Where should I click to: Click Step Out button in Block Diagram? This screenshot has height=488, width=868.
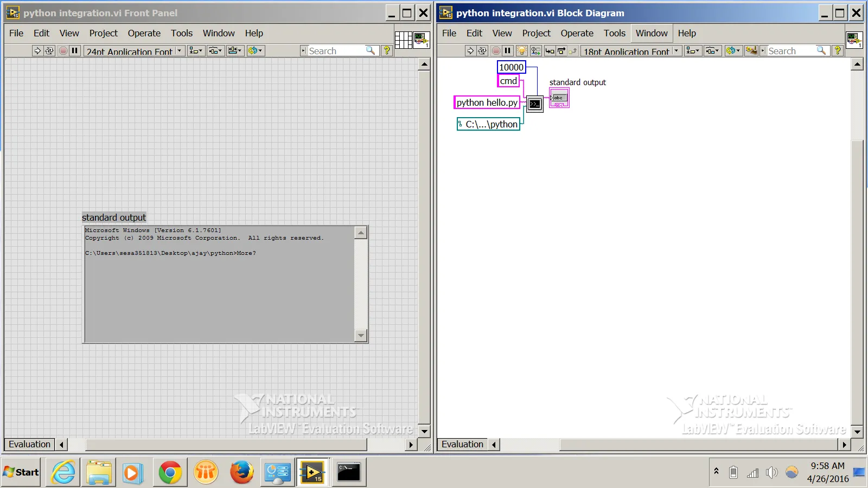point(573,50)
